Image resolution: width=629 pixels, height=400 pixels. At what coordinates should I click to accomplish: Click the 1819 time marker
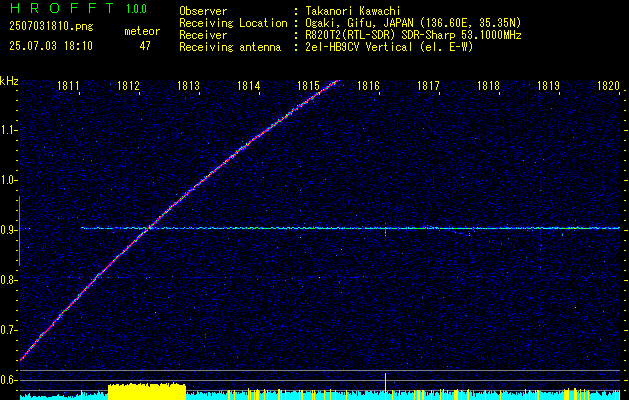[548, 86]
